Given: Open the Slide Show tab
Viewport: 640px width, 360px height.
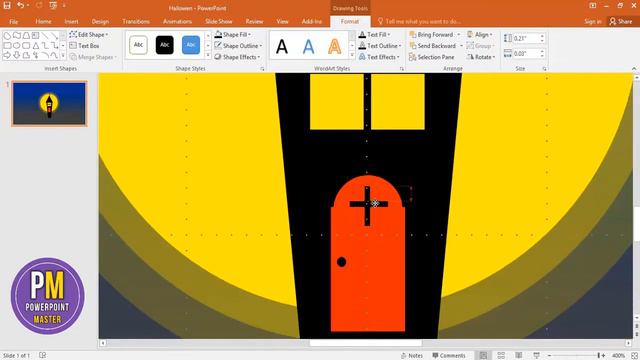Looking at the screenshot, I should (x=218, y=21).
